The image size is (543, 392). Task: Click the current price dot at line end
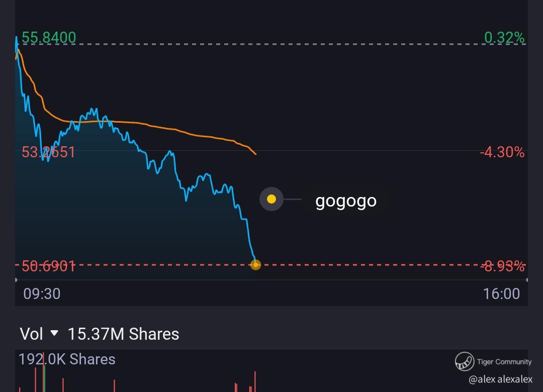[x=255, y=264]
